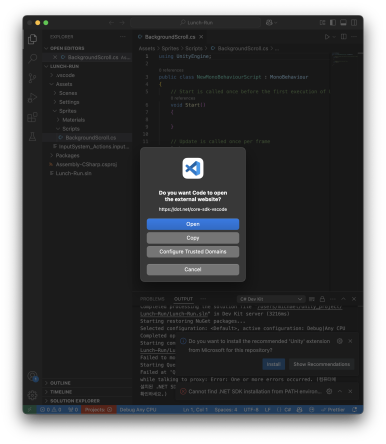Collapse the Sprites folder
This screenshot has height=444, width=386.
pos(68,111)
